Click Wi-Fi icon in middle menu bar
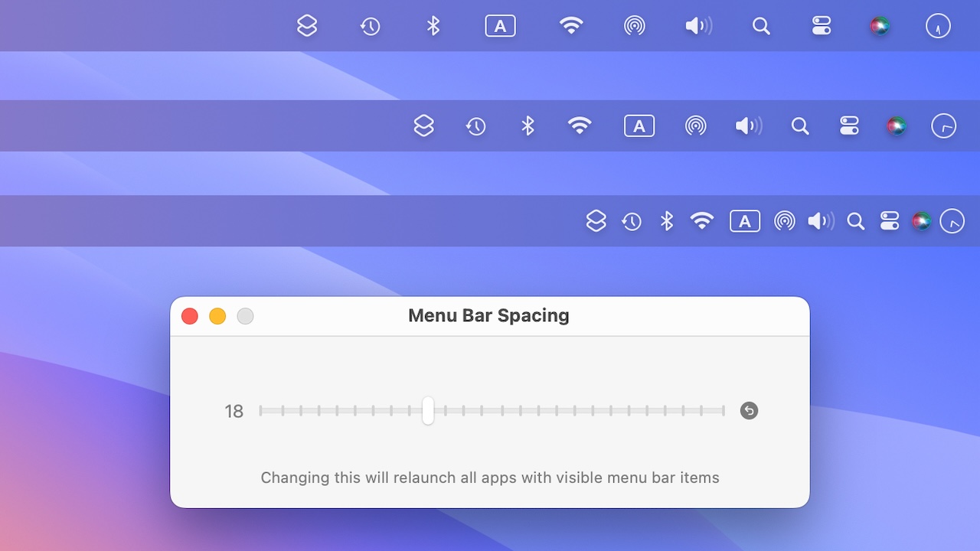This screenshot has height=551, width=980. [580, 126]
